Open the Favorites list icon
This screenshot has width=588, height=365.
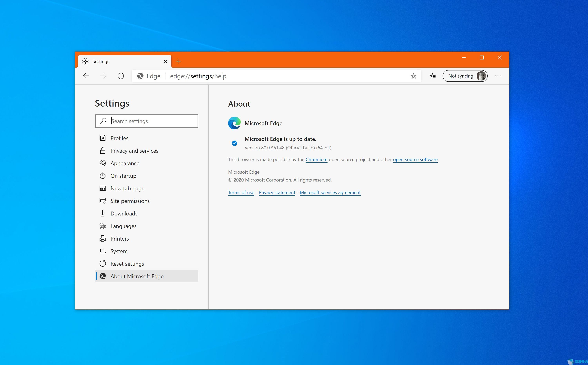point(433,76)
